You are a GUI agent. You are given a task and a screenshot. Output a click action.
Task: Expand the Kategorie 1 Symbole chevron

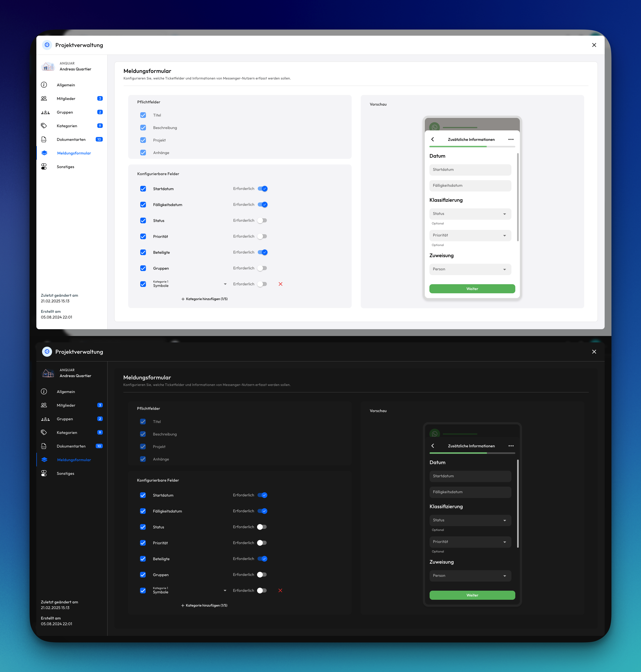tap(225, 284)
